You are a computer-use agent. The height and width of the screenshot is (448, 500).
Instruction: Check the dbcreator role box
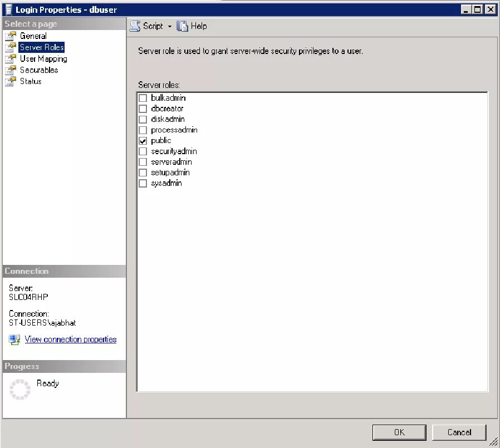[143, 109]
